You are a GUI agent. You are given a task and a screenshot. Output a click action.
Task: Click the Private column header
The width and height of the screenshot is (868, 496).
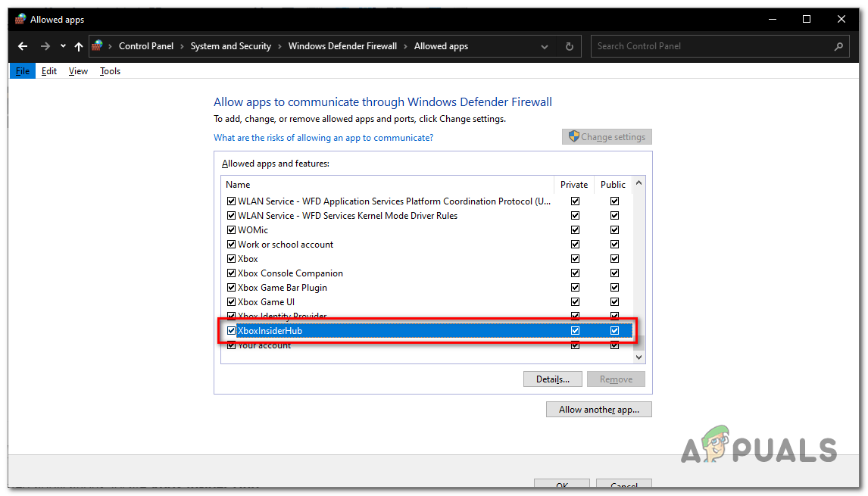pyautogui.click(x=574, y=184)
